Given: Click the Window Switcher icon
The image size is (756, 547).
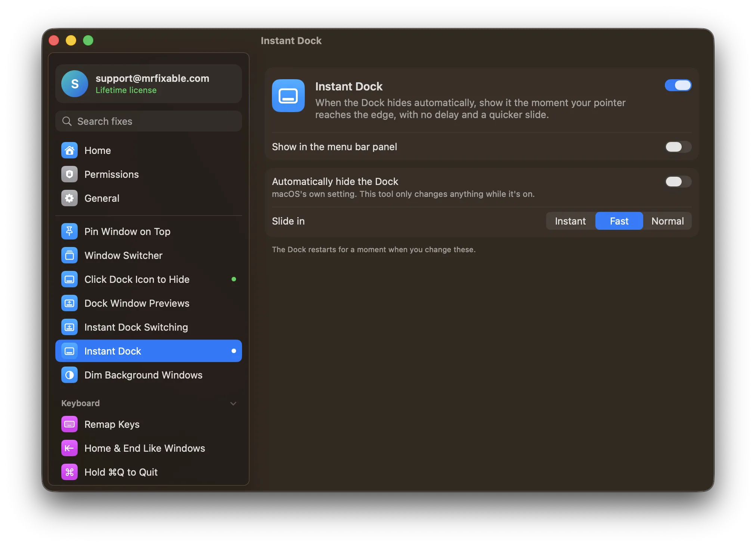Looking at the screenshot, I should click(x=69, y=256).
